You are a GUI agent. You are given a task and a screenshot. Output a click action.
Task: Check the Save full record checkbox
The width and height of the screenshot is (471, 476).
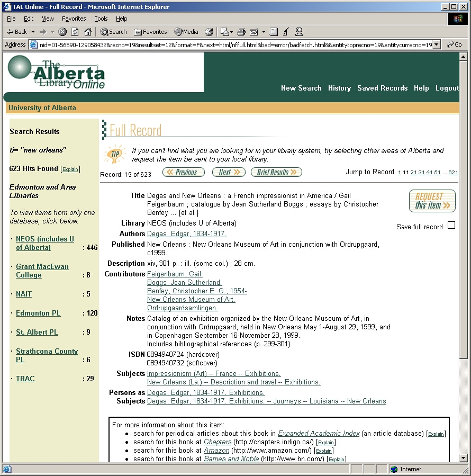tap(451, 225)
